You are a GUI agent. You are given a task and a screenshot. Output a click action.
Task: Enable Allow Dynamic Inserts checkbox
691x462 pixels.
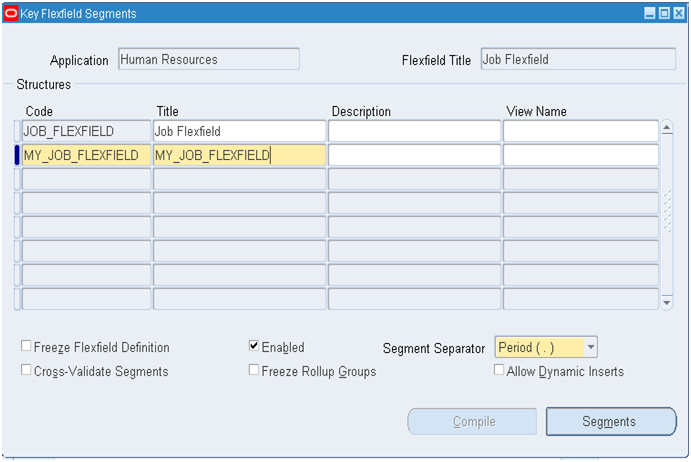tap(499, 371)
